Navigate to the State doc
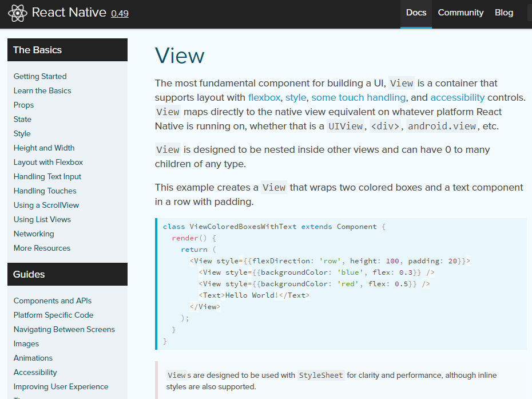This screenshot has height=399, width=532. click(x=22, y=119)
